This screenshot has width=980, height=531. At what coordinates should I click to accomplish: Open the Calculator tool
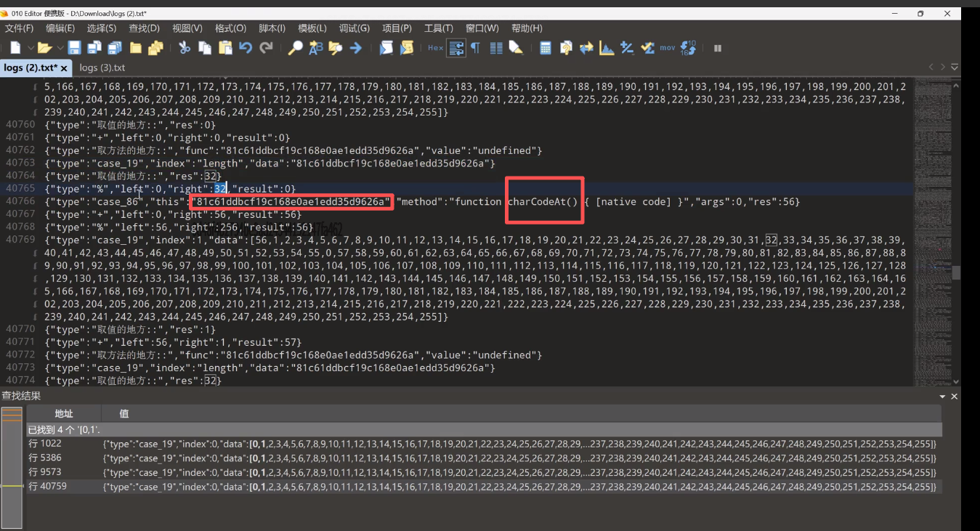click(x=546, y=48)
